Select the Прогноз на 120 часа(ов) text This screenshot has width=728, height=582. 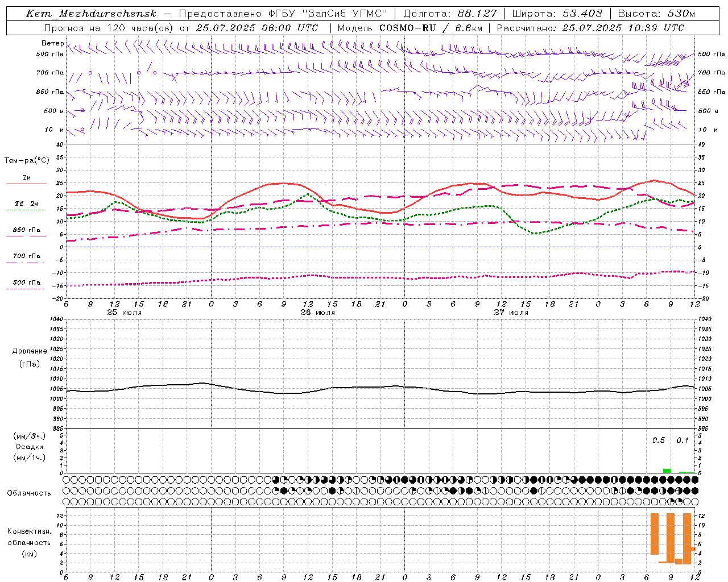click(109, 28)
